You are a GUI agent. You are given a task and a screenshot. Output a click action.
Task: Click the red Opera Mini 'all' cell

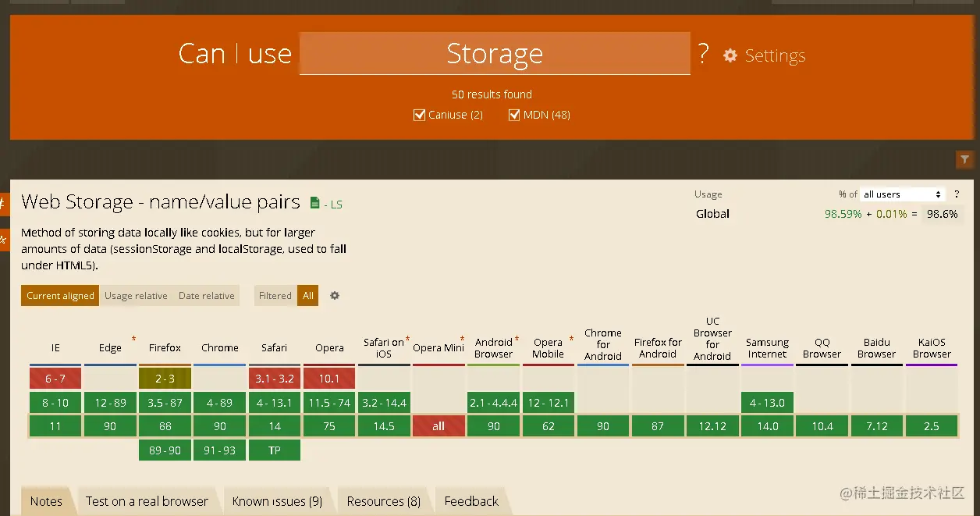pos(439,426)
